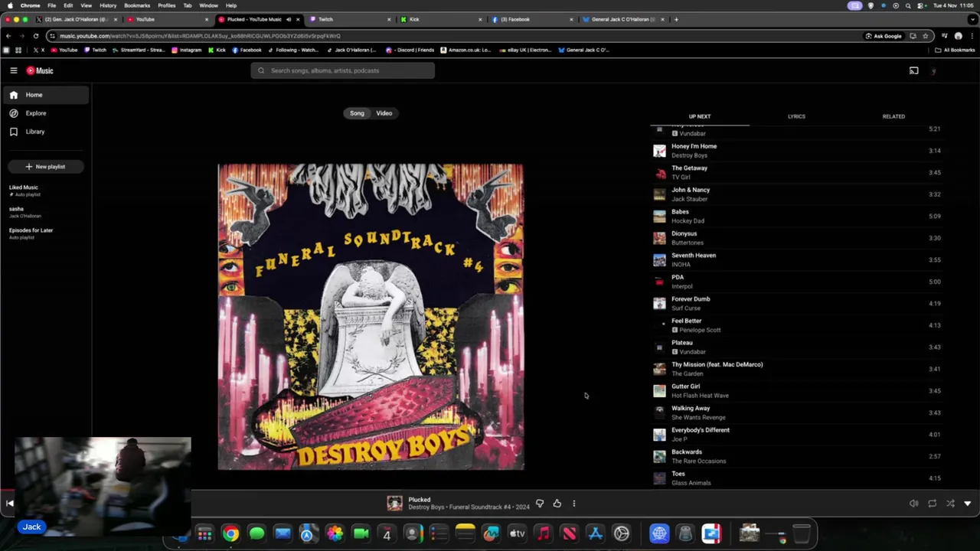Play The Getaway by TV Girl
The image size is (980, 551).
[x=796, y=172]
